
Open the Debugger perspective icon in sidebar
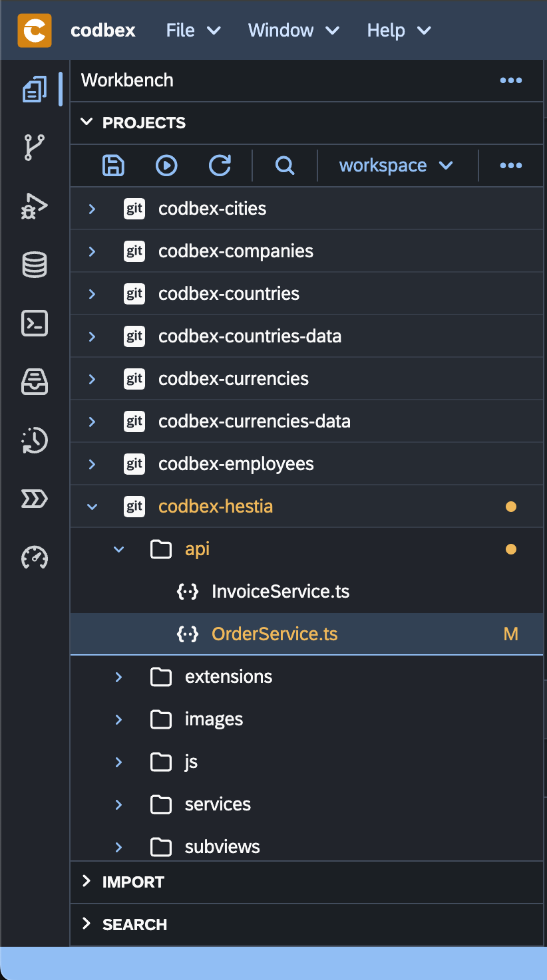pos(35,206)
